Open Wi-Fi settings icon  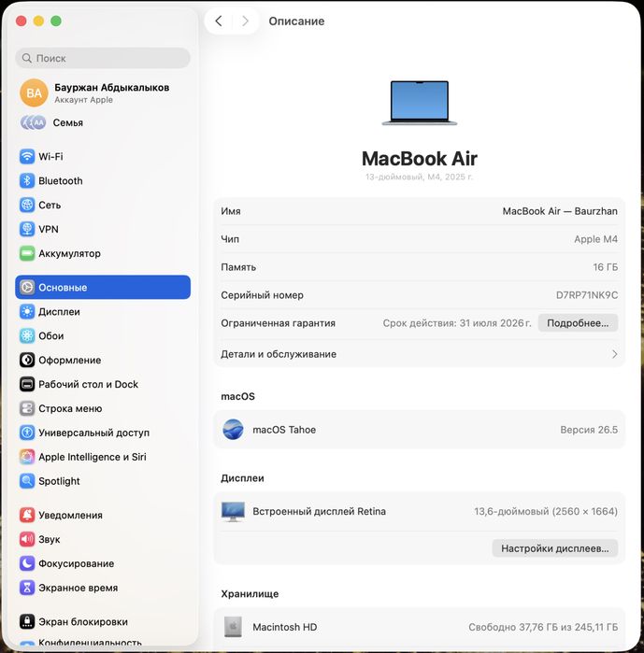point(27,157)
